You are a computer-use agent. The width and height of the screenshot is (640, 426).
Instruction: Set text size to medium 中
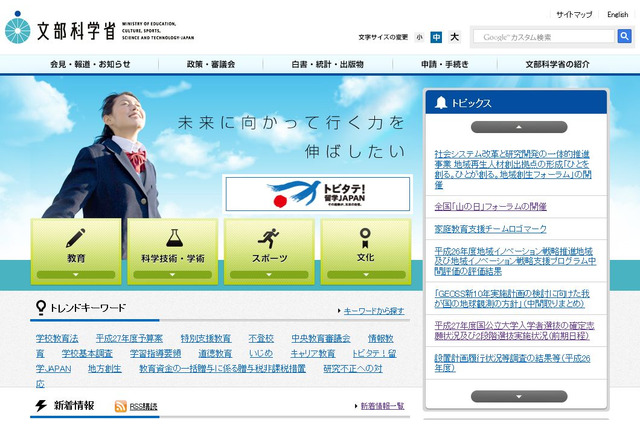click(436, 37)
